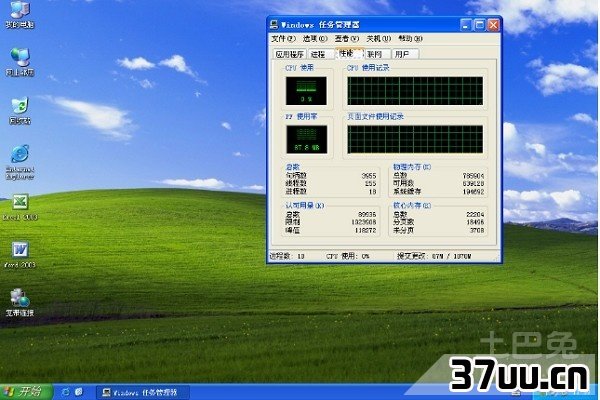Click the CPU usage history graph
600x400 pixels.
click(415, 91)
